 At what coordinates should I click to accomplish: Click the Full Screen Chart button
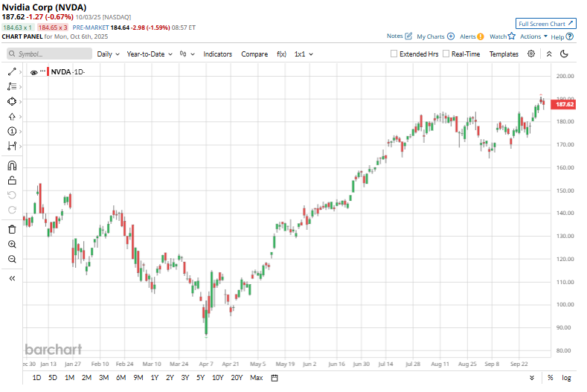click(x=546, y=24)
